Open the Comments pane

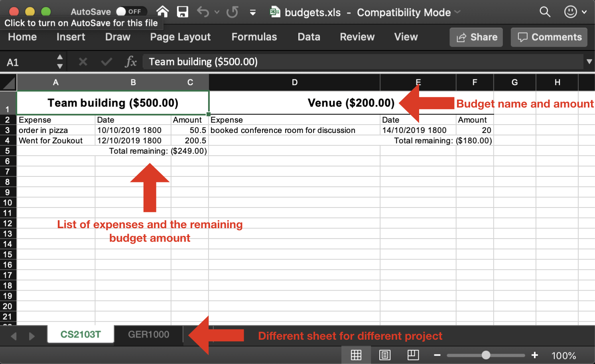[x=549, y=37]
